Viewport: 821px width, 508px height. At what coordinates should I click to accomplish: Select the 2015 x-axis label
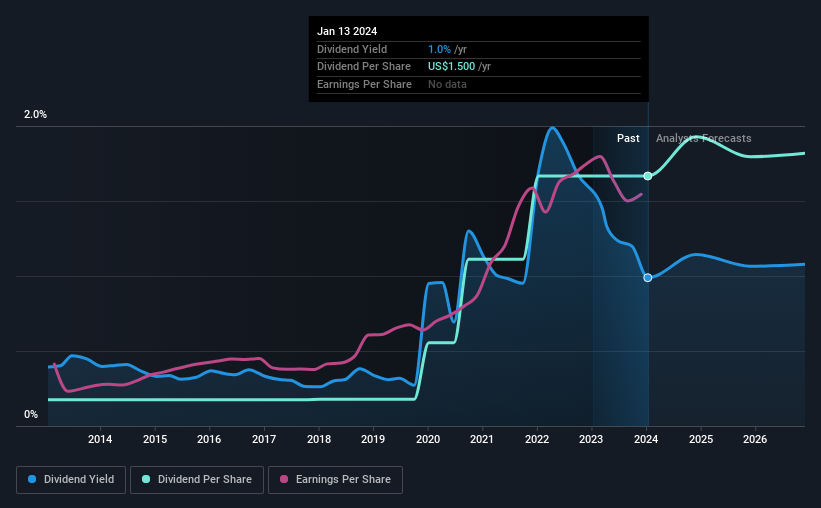click(155, 439)
